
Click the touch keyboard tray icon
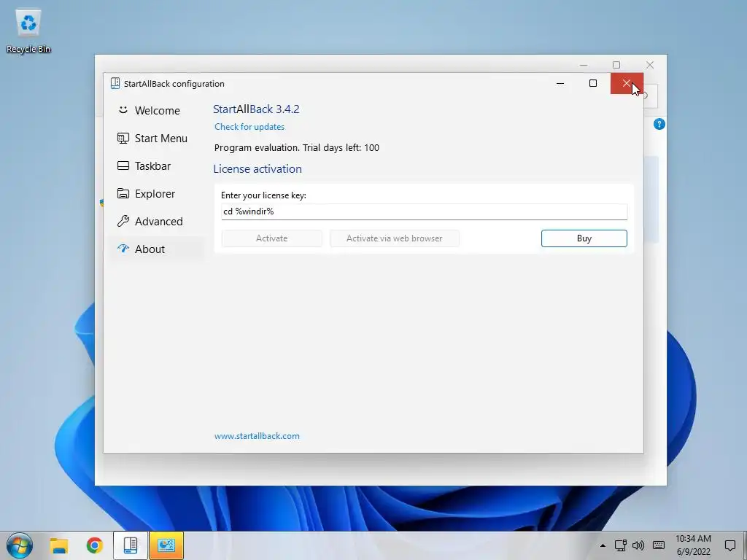[x=659, y=545]
